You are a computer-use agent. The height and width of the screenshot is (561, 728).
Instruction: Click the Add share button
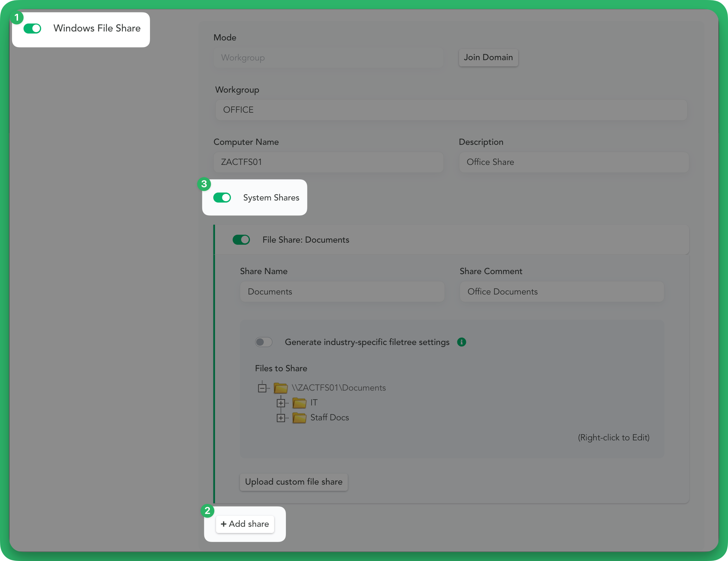245,524
